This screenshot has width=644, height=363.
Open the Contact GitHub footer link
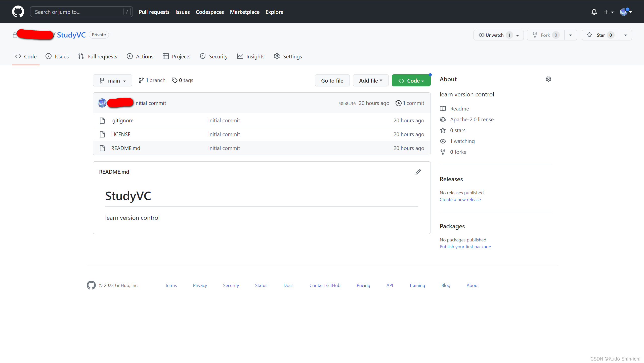click(x=325, y=285)
